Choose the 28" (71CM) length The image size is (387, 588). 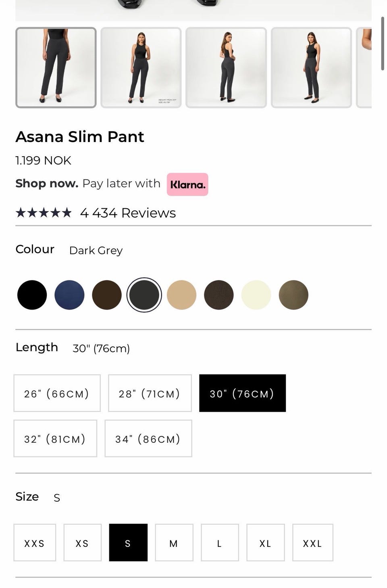pos(150,393)
